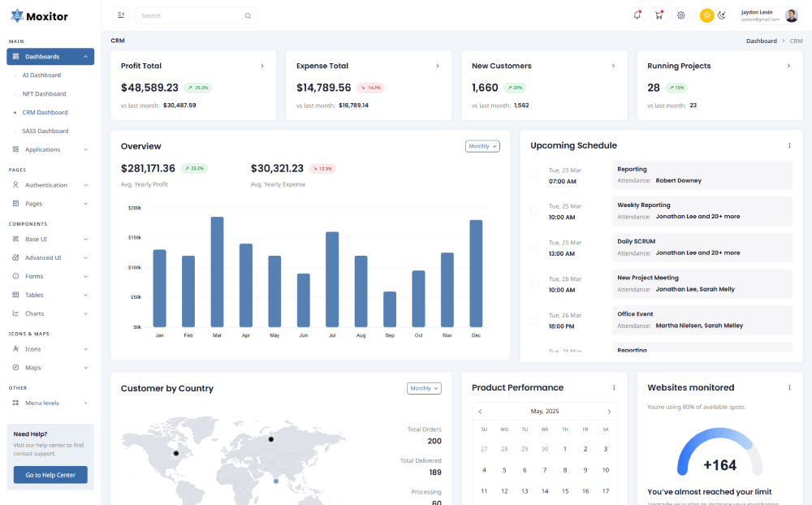Click the Dashboard breadcrumb link

click(761, 41)
